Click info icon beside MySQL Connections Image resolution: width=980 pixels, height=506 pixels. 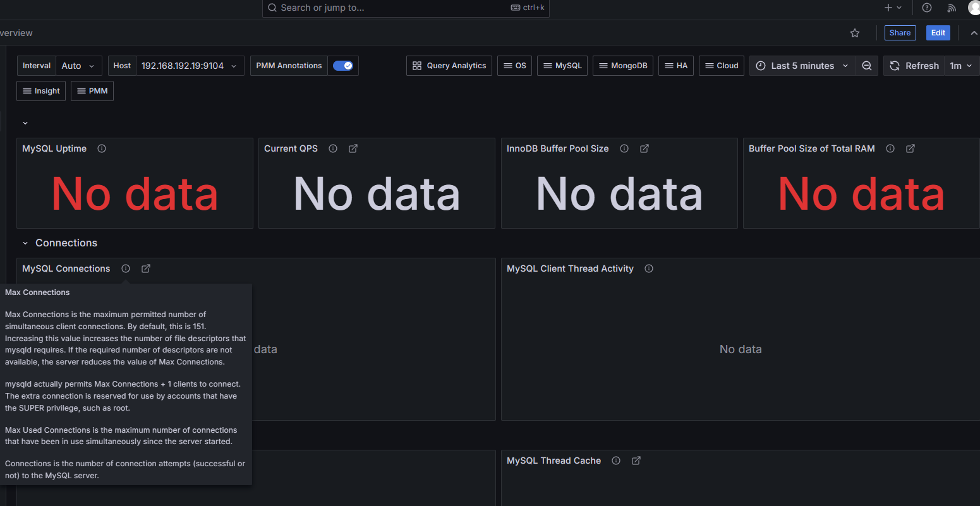click(126, 268)
